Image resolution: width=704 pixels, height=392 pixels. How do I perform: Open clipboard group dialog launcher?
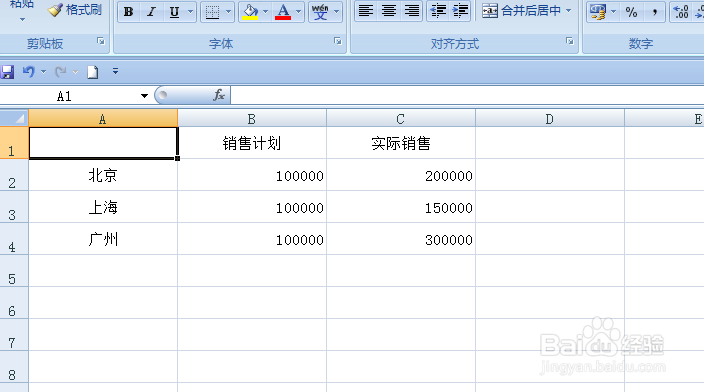101,41
